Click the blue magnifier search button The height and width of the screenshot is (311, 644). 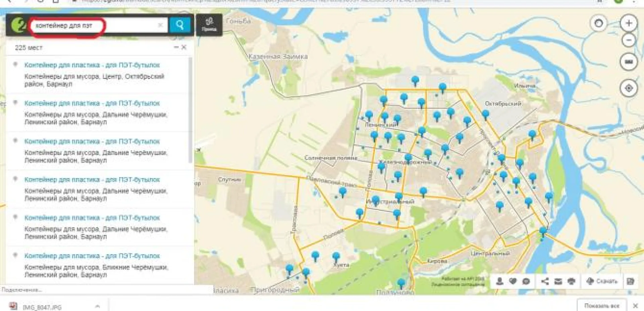(x=180, y=25)
